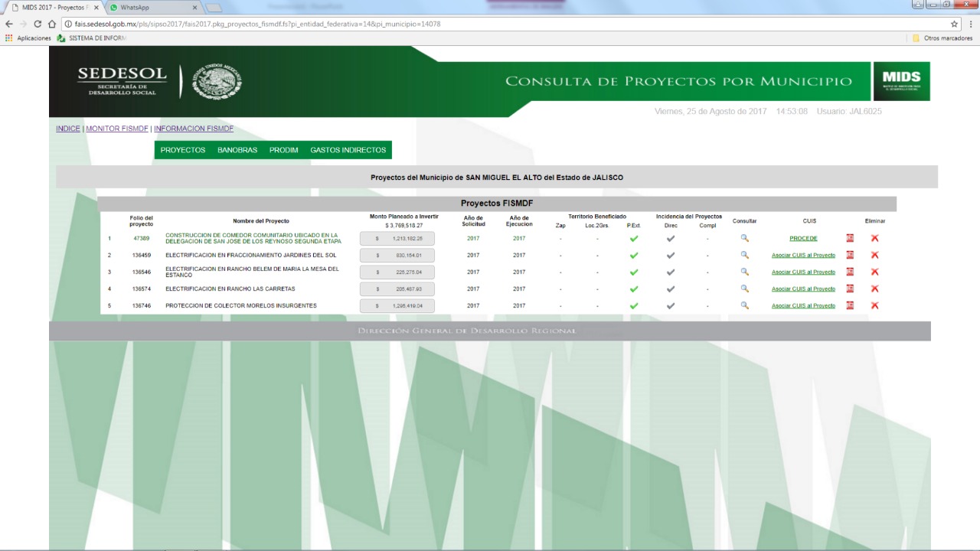Click folio number 47389
This screenshot has height=551, width=980.
click(x=141, y=238)
